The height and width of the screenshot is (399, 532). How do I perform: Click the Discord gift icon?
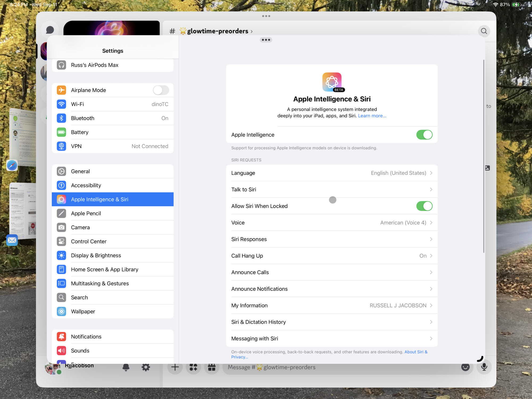(212, 367)
